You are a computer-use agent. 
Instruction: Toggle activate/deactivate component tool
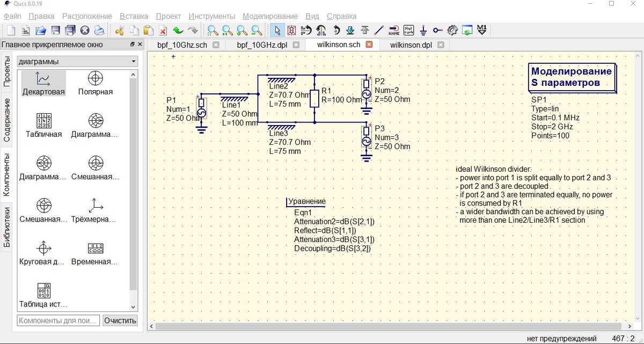click(x=291, y=30)
